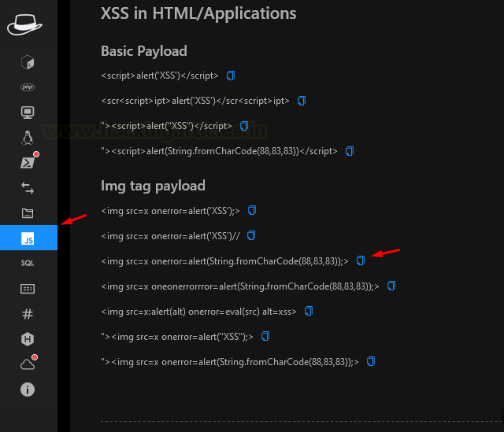Copy the "><img String.fromCharCode payload
Image resolution: width=504 pixels, height=432 pixels.
[x=371, y=361]
